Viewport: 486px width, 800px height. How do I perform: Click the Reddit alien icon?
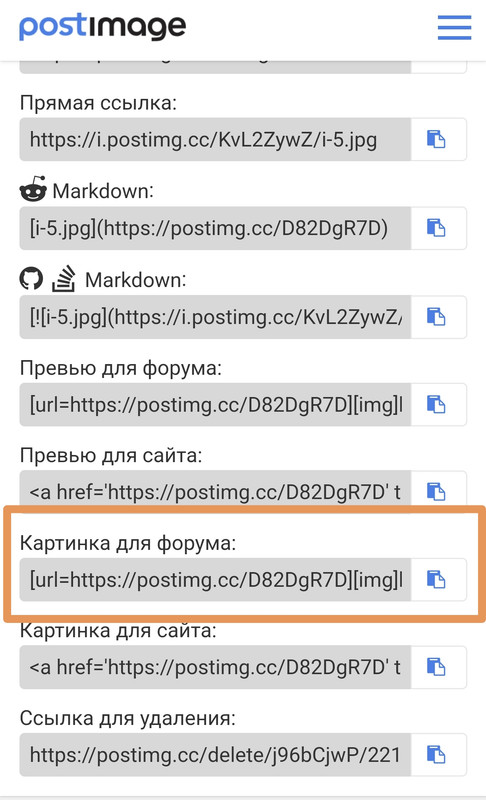[33, 189]
